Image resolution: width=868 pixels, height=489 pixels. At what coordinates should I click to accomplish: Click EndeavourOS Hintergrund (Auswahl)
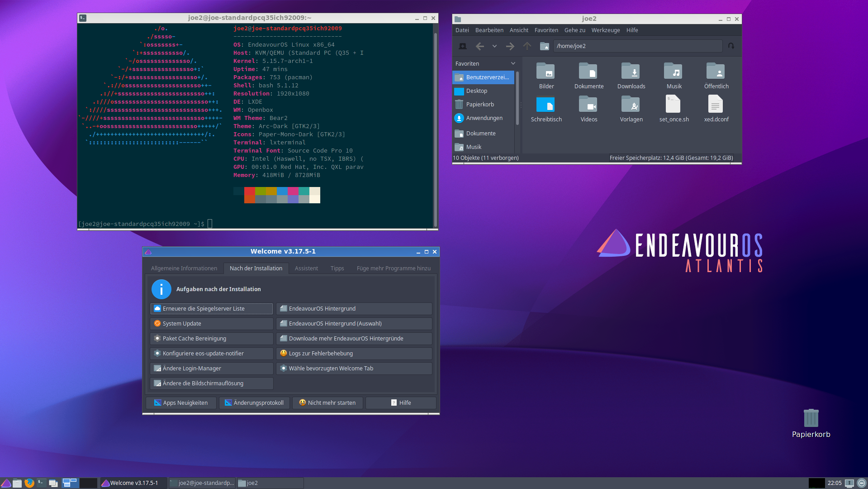click(354, 324)
